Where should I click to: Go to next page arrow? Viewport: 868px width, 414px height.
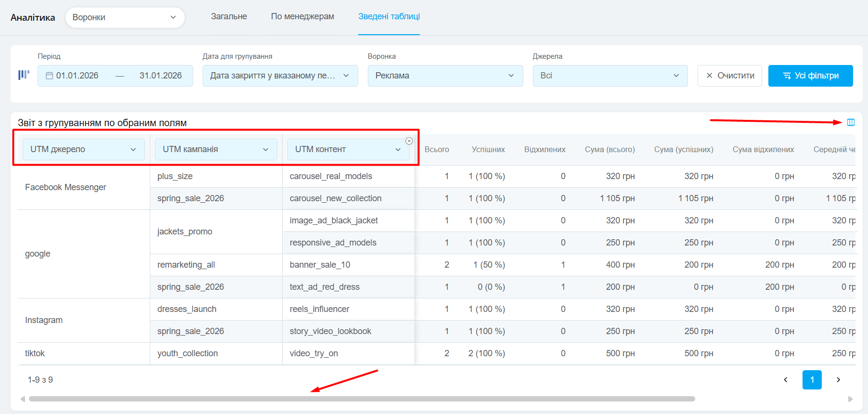[838, 380]
